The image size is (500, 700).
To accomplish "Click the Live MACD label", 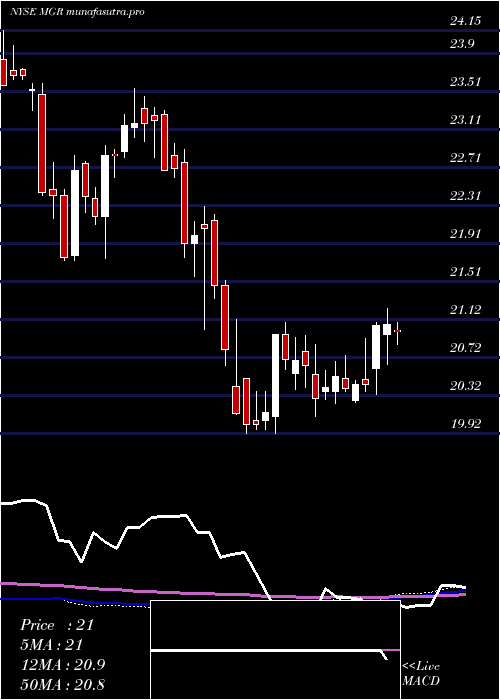I will pyautogui.click(x=421, y=673).
